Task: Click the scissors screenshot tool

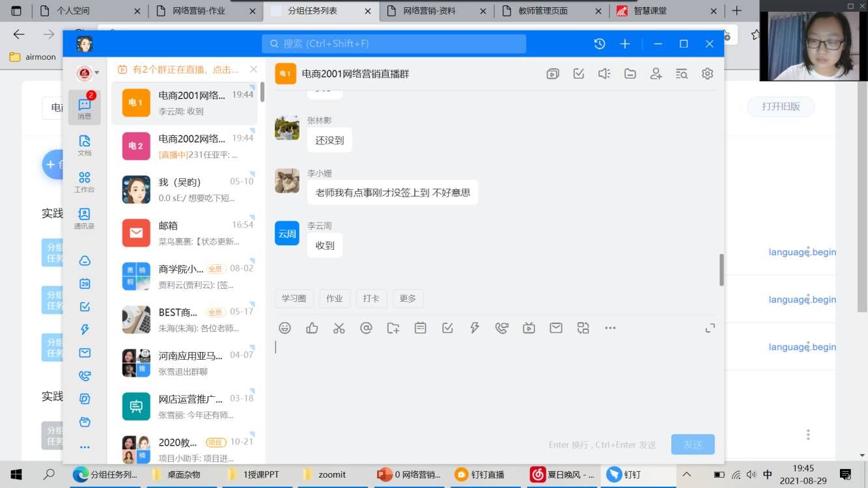Action: point(339,328)
